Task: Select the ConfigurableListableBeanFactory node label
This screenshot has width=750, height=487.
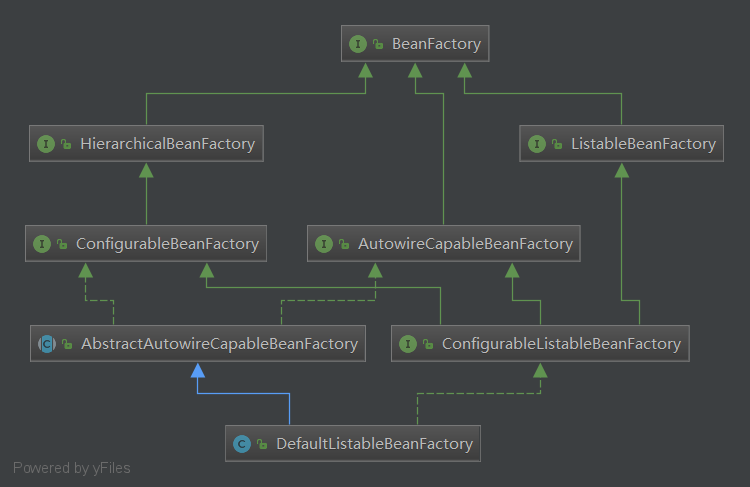Action: (x=561, y=344)
